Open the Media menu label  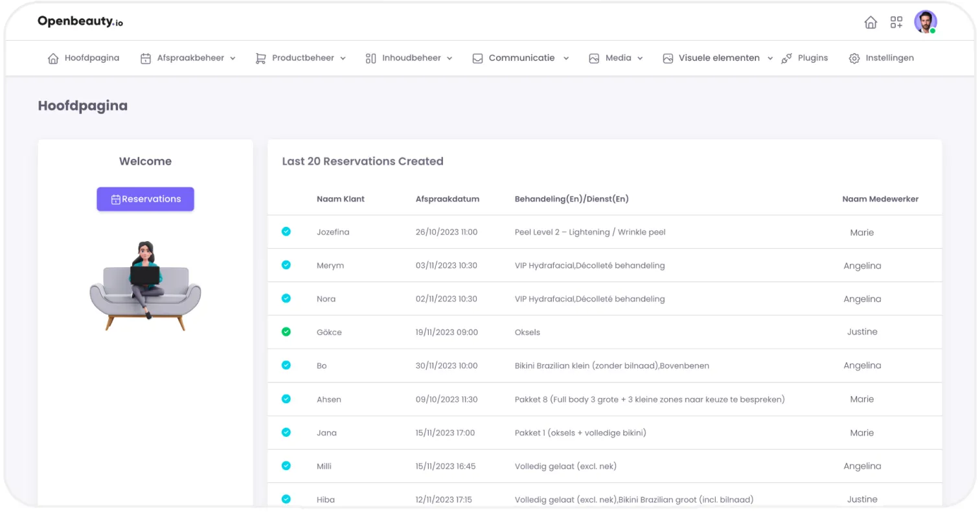point(619,58)
